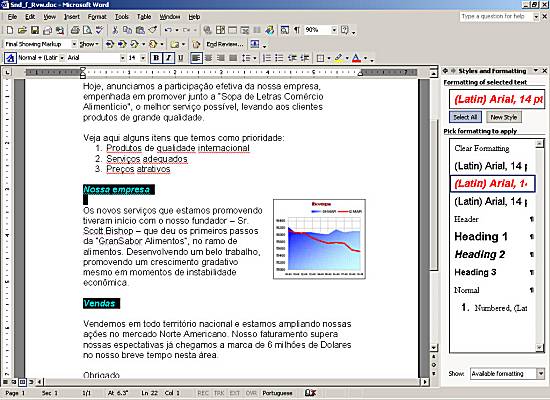
Task: Open the Table menu
Action: 144,16
